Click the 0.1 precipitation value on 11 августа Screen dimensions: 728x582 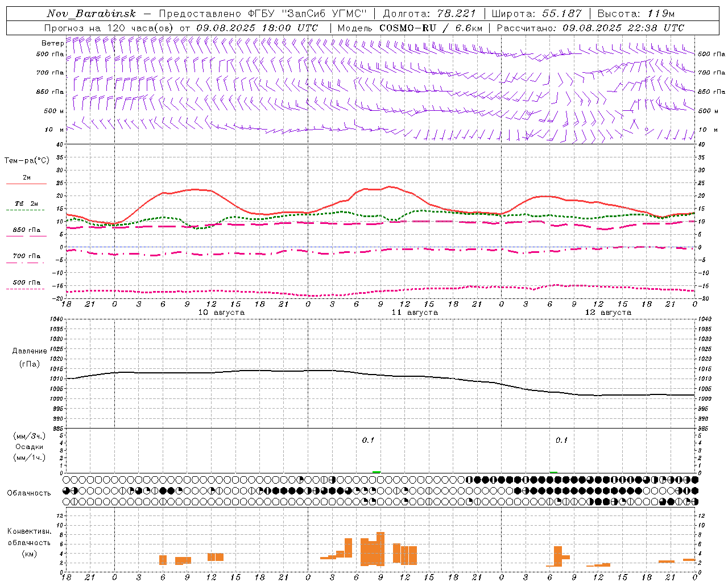click(x=369, y=440)
